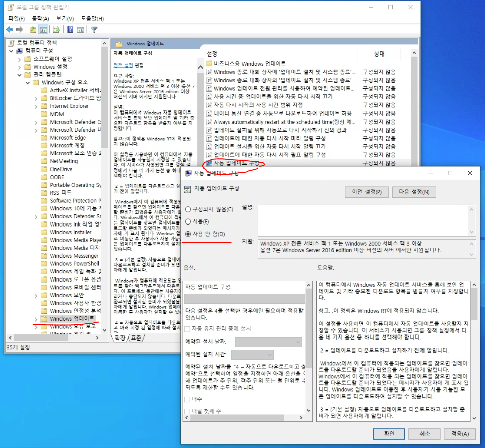Click the OOBE folder icon

44,177
